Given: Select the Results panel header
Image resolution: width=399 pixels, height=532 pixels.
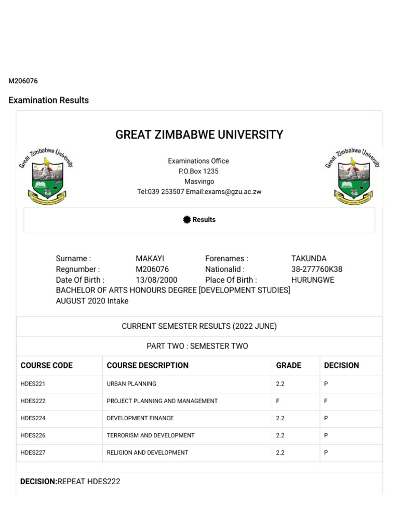Looking at the screenshot, I should [x=199, y=220].
